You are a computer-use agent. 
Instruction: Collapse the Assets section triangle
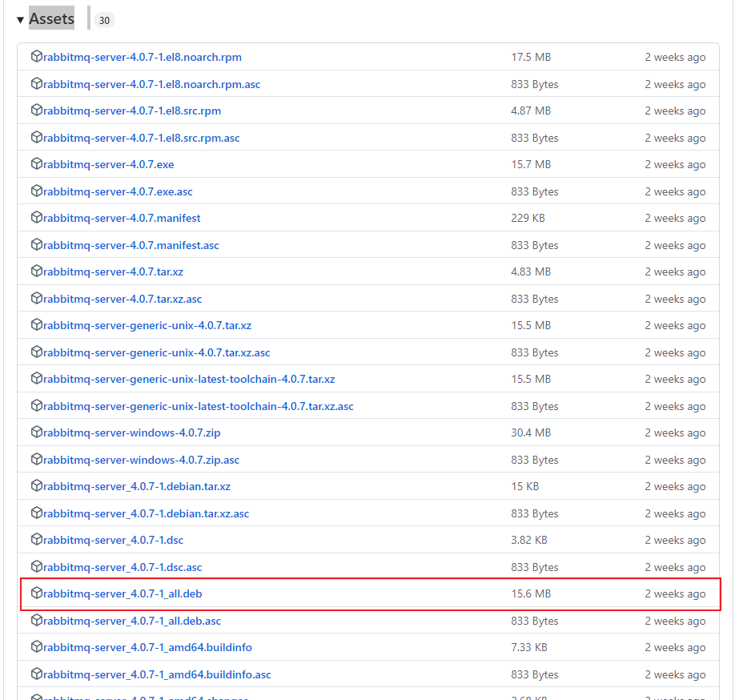[x=20, y=20]
